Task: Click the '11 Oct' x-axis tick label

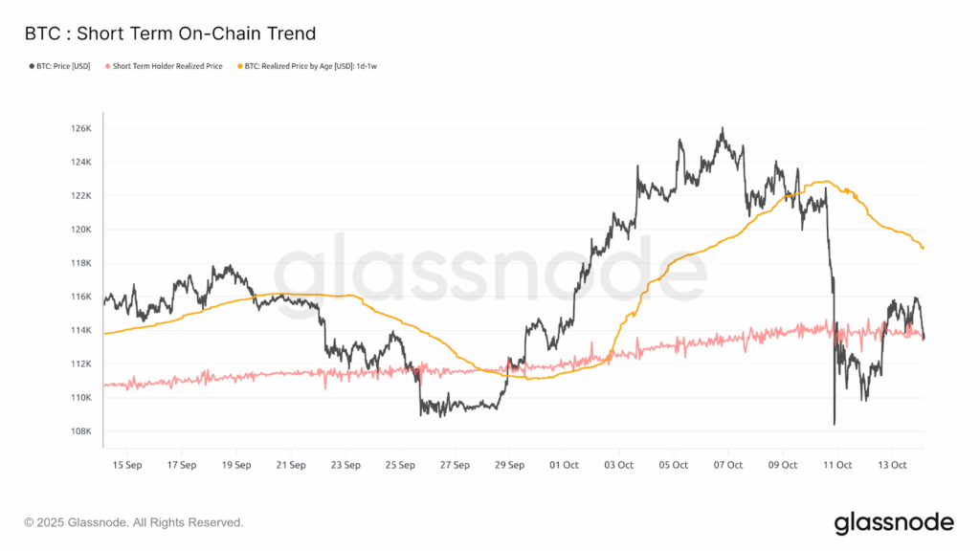Action: pyautogui.click(x=837, y=465)
